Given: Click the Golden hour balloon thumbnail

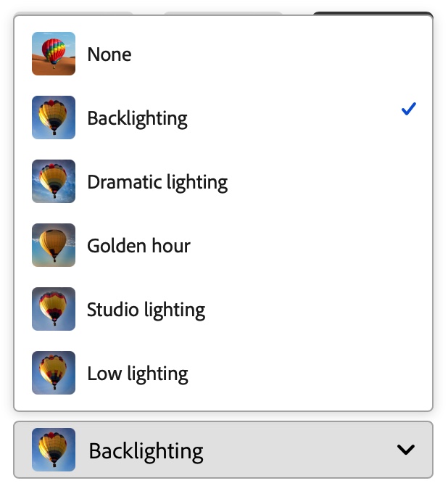Looking at the screenshot, I should coord(54,245).
